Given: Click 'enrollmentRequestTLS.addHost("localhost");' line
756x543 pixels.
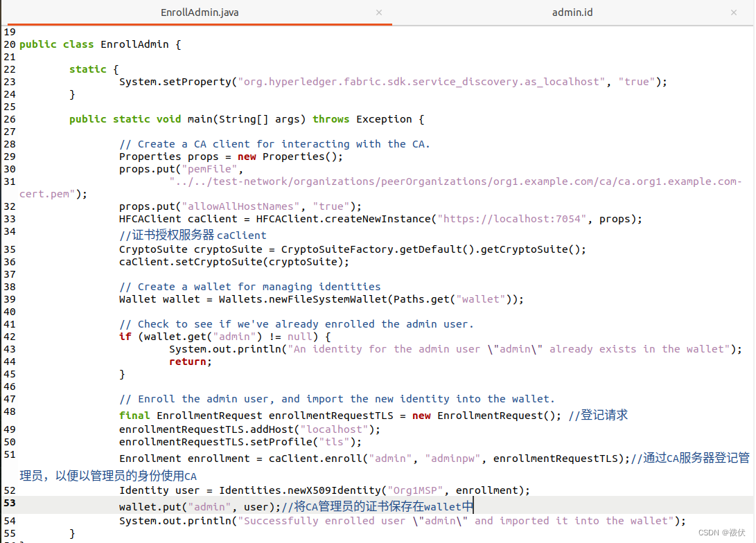Looking at the screenshot, I should [249, 430].
